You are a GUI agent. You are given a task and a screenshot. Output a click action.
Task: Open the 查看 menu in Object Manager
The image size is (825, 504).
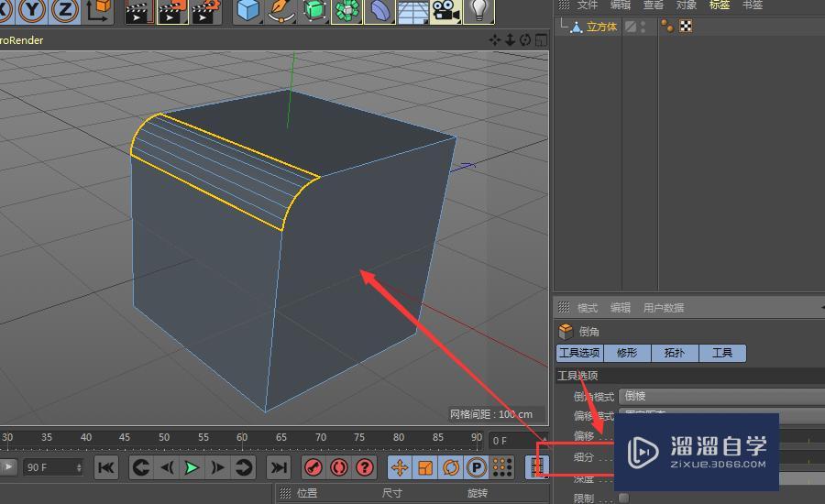(654, 5)
